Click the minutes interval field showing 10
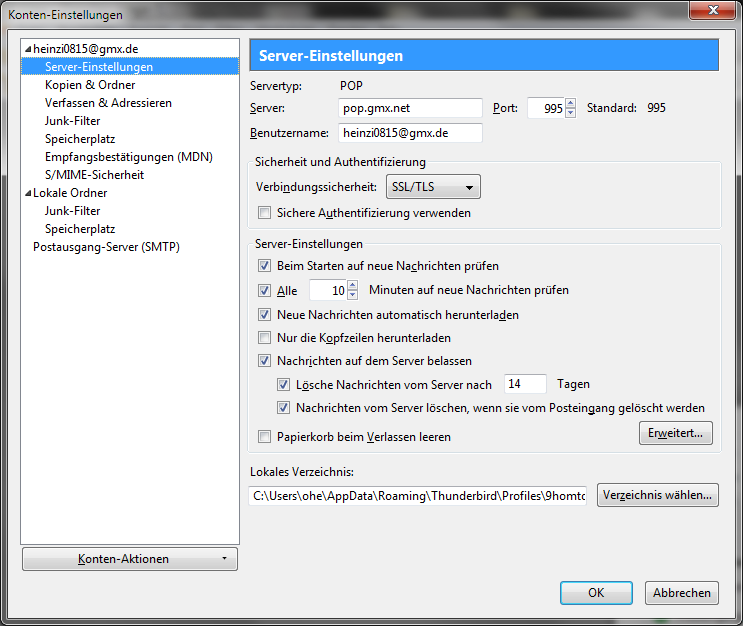The image size is (743, 626). click(x=328, y=290)
